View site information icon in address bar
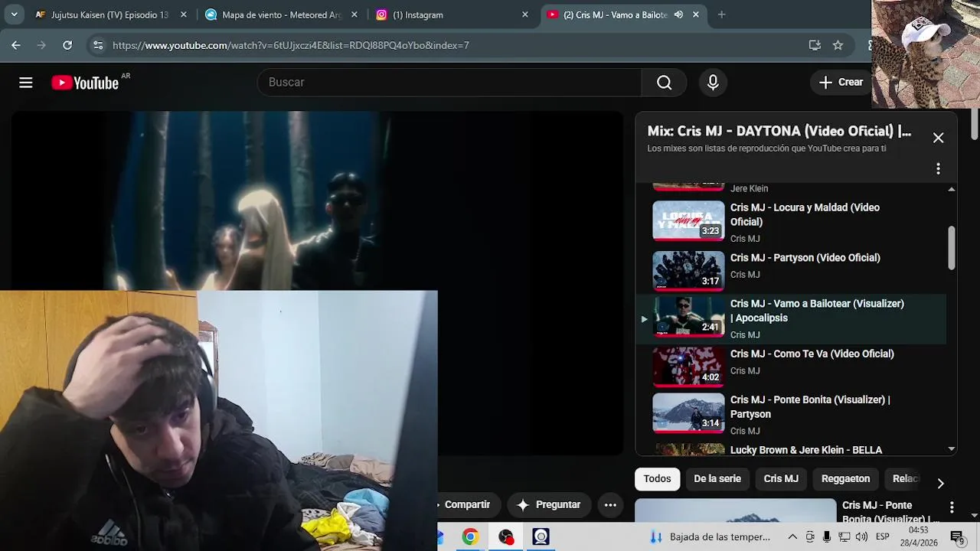This screenshot has width=980, height=551. [98, 45]
